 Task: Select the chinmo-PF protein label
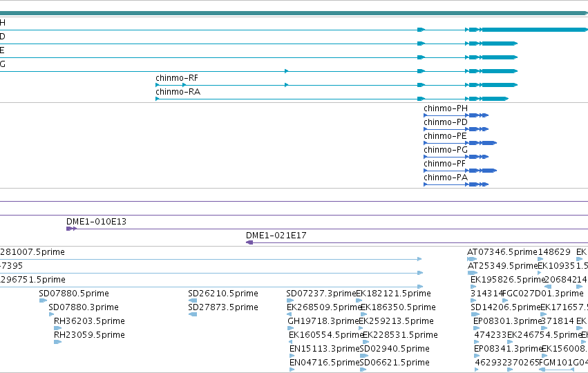coord(444,164)
